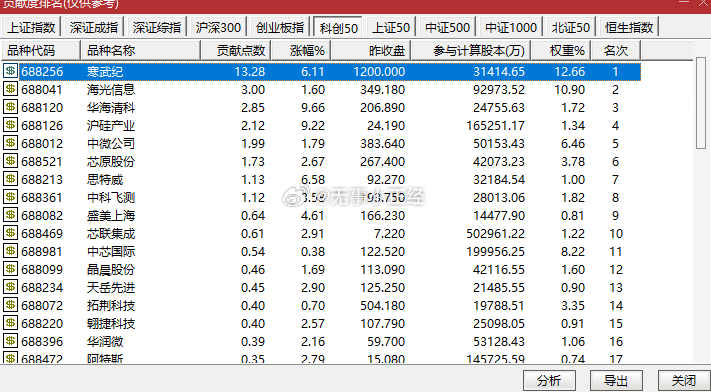The image size is (711, 392).
Task: Select the 寒武纪 row name
Action: [x=105, y=72]
